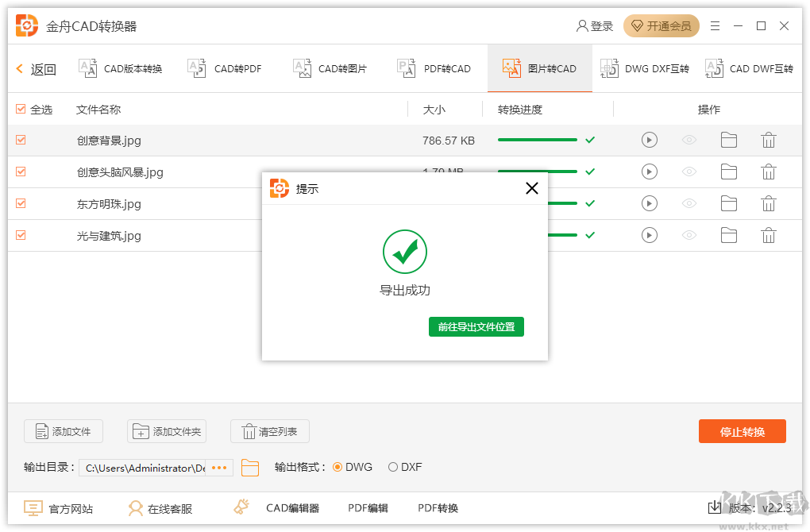Preview 创意头脑风暴.jpg with the eye icon

pyautogui.click(x=688, y=172)
